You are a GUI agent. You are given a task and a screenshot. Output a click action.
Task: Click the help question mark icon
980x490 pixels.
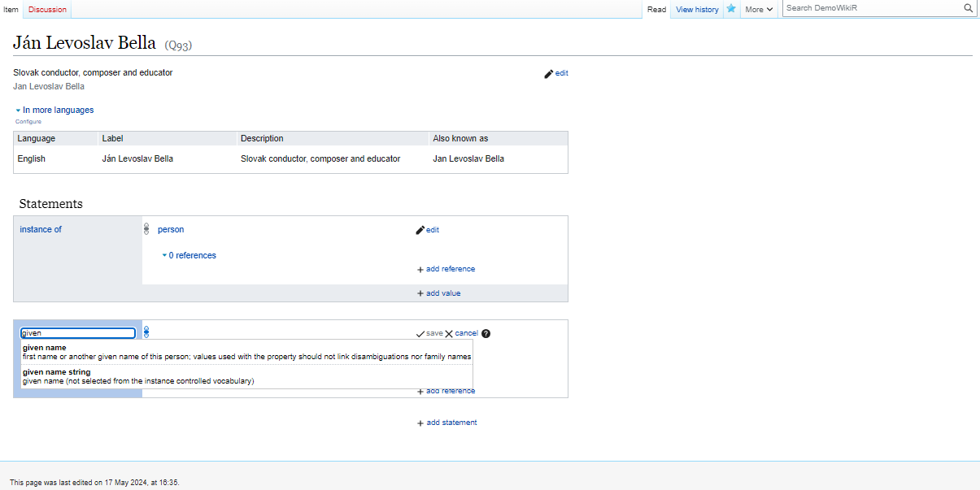coord(486,333)
